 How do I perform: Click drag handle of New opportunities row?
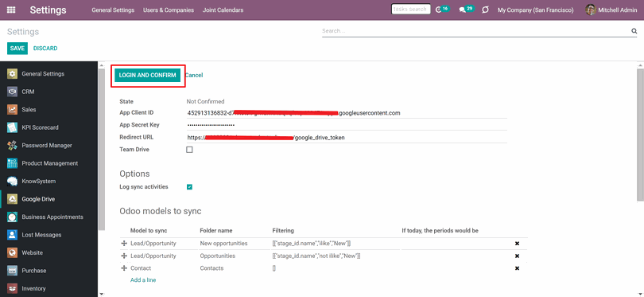point(124,244)
